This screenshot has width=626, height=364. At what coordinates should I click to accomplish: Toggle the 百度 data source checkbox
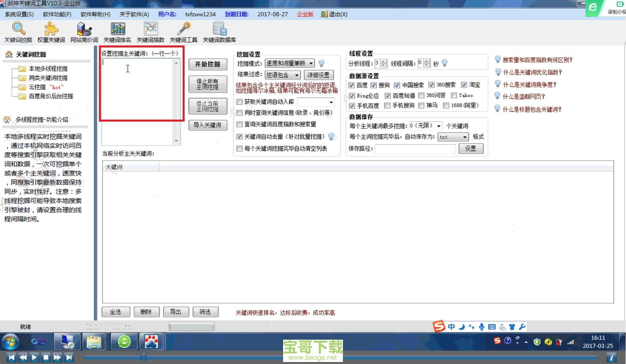[352, 85]
